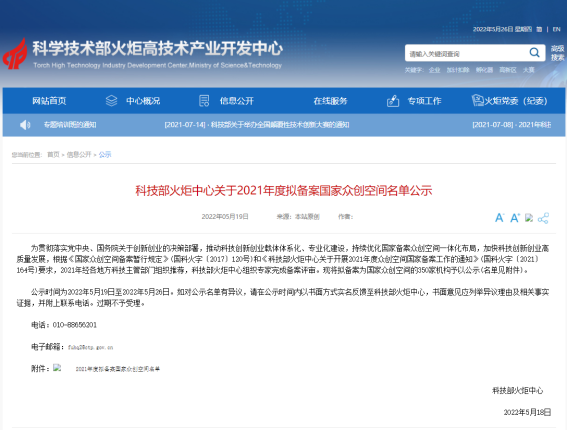
Task: Open the 2021年度拟备案国家众创空间名单 attachment
Action: click(x=118, y=369)
